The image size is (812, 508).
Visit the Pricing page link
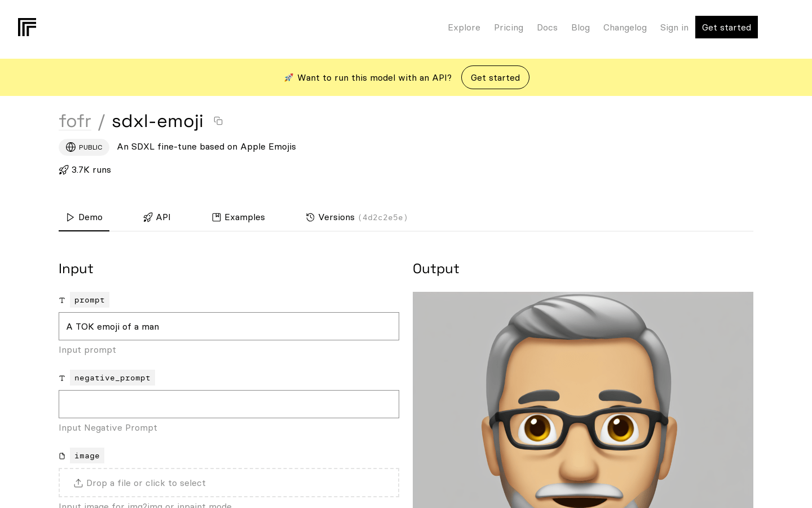[x=509, y=28]
